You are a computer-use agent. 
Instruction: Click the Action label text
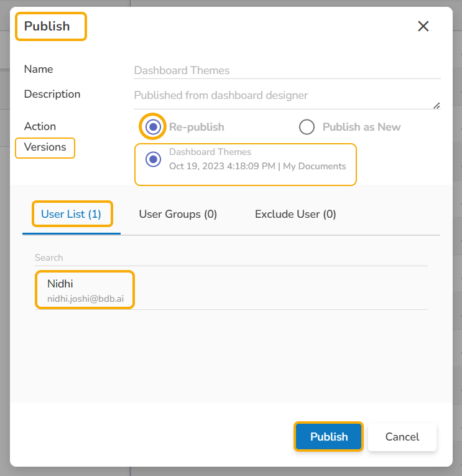40,126
